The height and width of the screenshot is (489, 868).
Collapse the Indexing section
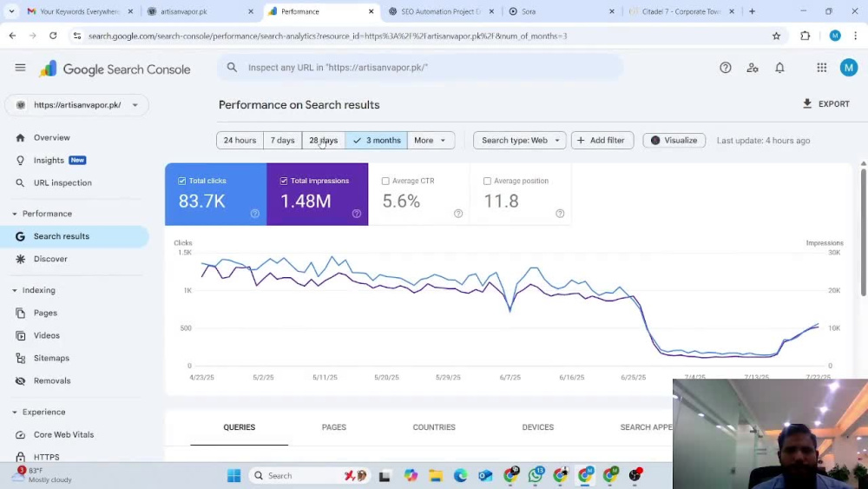(x=15, y=290)
